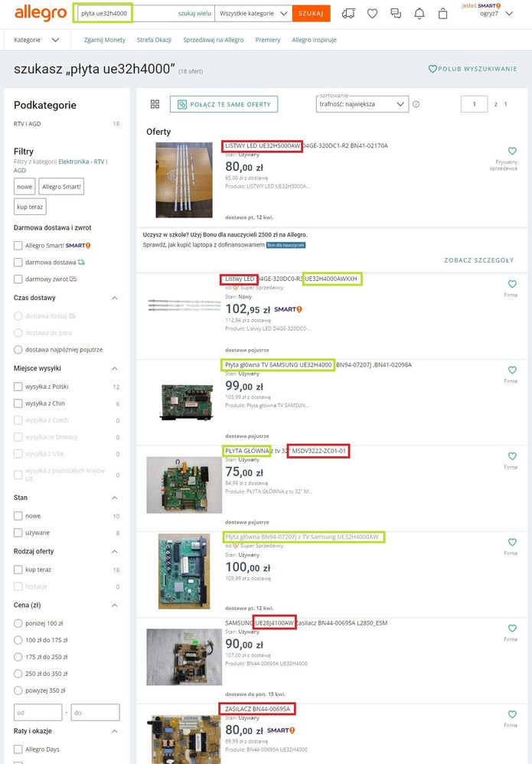Check darmowy zwrot checkbox
Screen dimensions: 532x764
click(18, 279)
